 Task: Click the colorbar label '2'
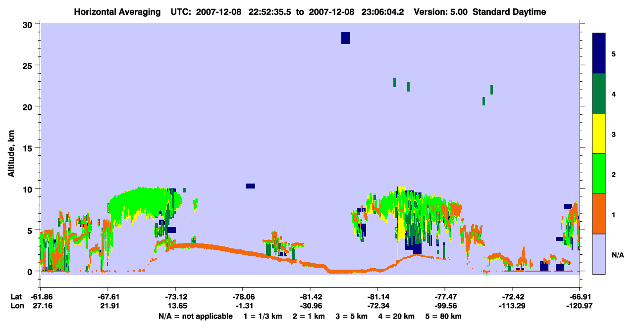point(614,174)
